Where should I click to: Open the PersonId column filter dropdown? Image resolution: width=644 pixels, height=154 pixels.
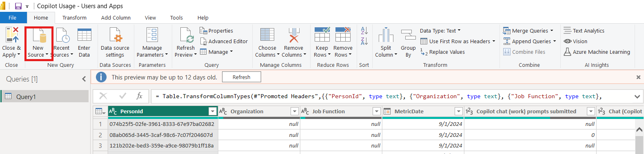[212, 111]
